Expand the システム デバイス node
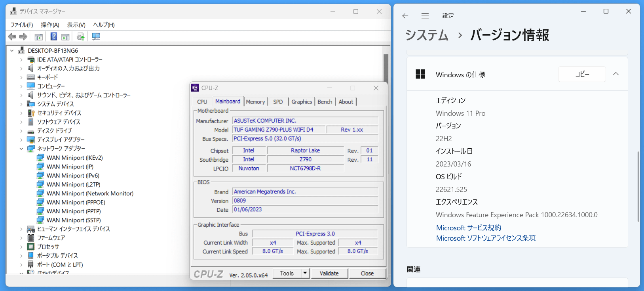The height and width of the screenshot is (291, 644). pyautogui.click(x=21, y=104)
